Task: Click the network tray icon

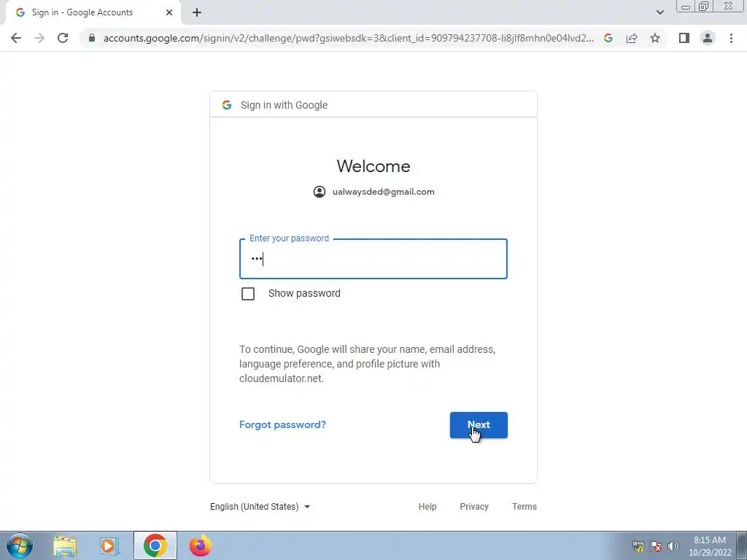Action: click(x=638, y=546)
